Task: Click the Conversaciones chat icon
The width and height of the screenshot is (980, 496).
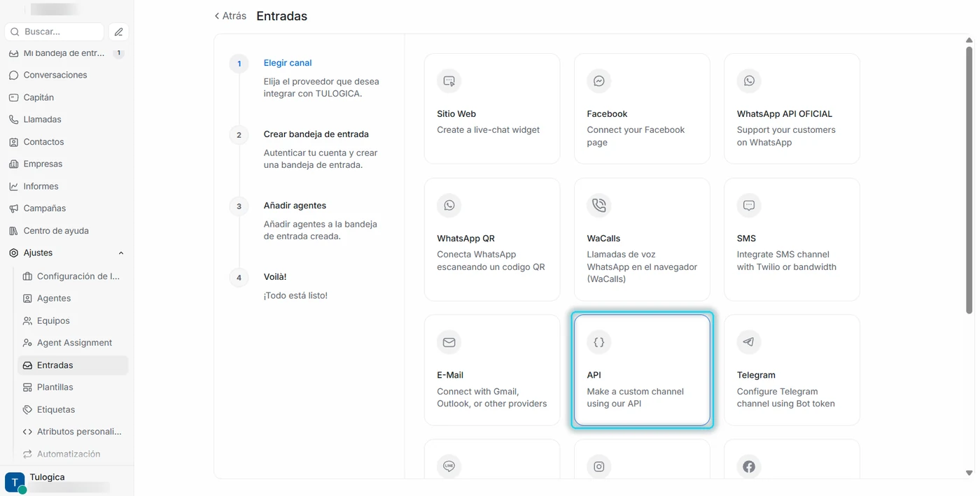Action: (13, 75)
